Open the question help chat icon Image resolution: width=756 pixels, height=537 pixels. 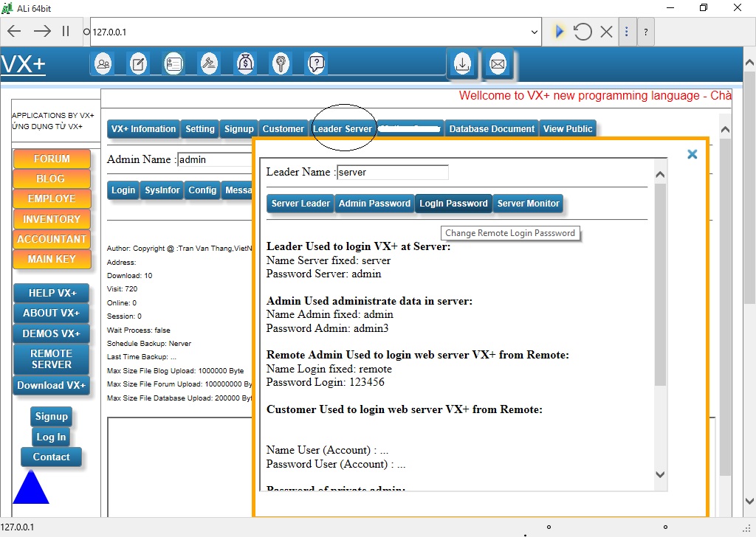[316, 64]
